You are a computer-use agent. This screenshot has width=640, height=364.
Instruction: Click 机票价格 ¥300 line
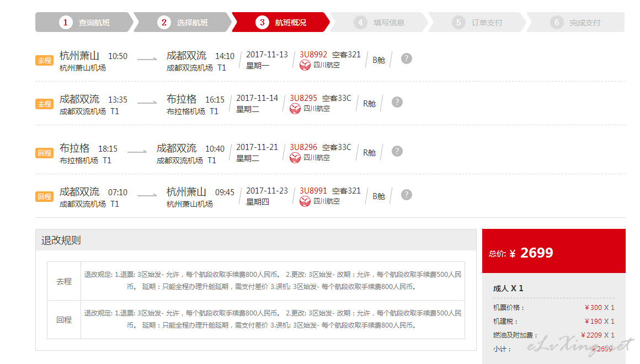pos(553,308)
